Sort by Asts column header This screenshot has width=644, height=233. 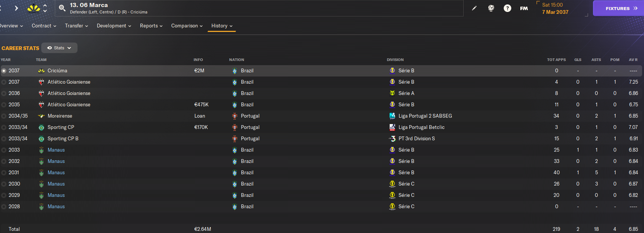coord(596,60)
